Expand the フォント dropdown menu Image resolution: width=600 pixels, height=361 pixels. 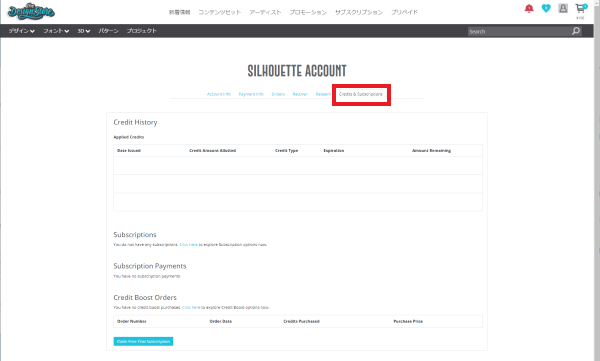pyautogui.click(x=56, y=31)
